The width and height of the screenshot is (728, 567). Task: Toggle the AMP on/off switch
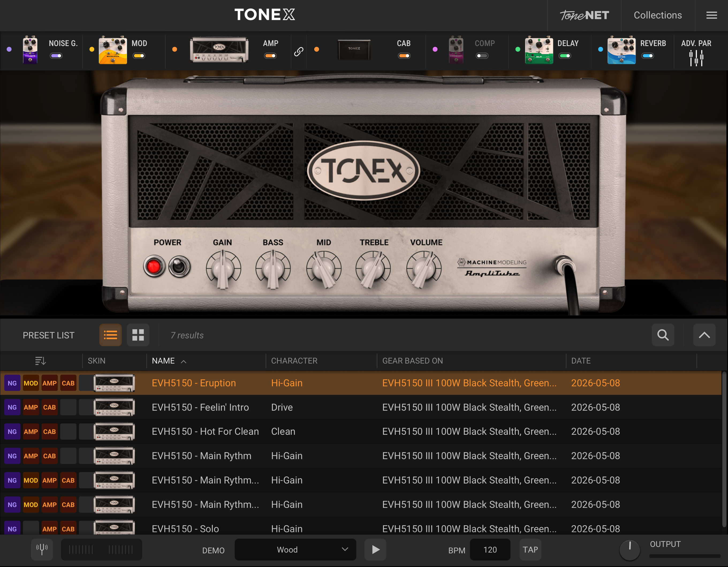click(270, 56)
